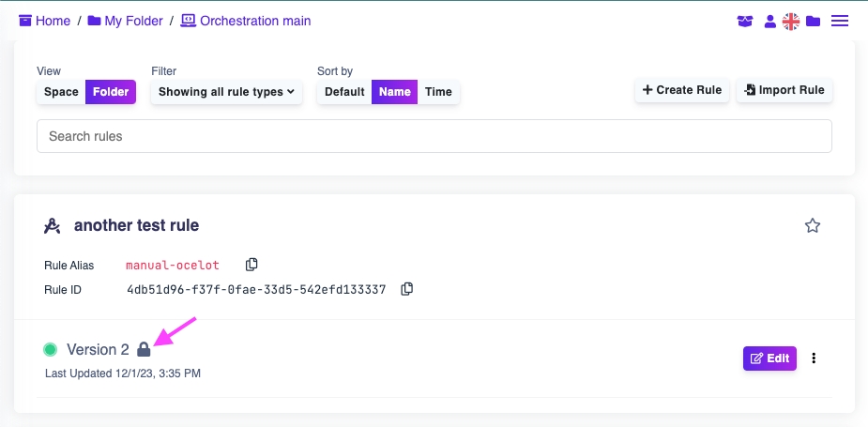Open the user profile icon
868x427 pixels.
point(769,21)
